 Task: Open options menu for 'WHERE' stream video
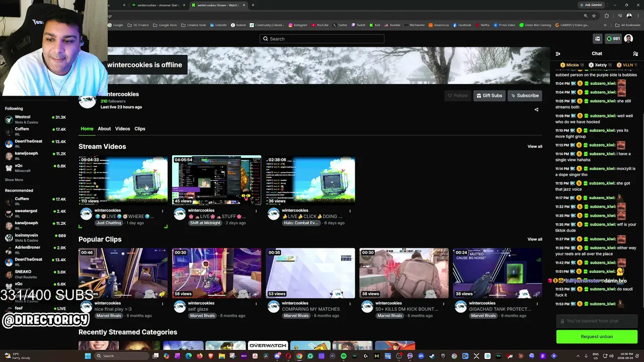163,211
